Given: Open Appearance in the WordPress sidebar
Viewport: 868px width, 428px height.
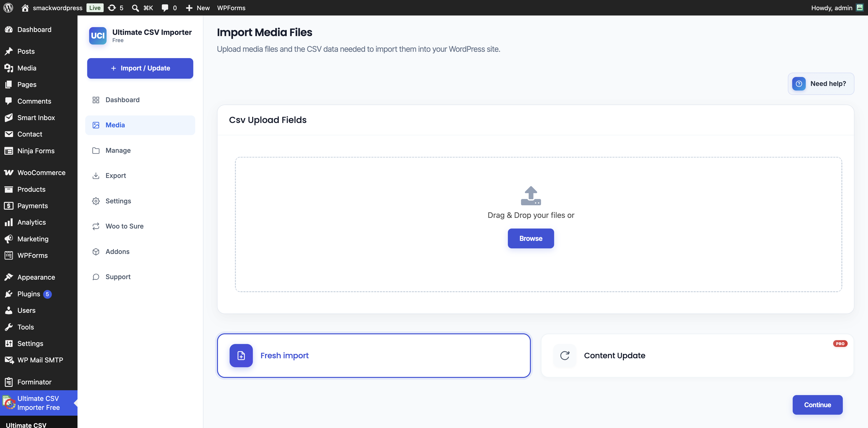Looking at the screenshot, I should [39, 277].
